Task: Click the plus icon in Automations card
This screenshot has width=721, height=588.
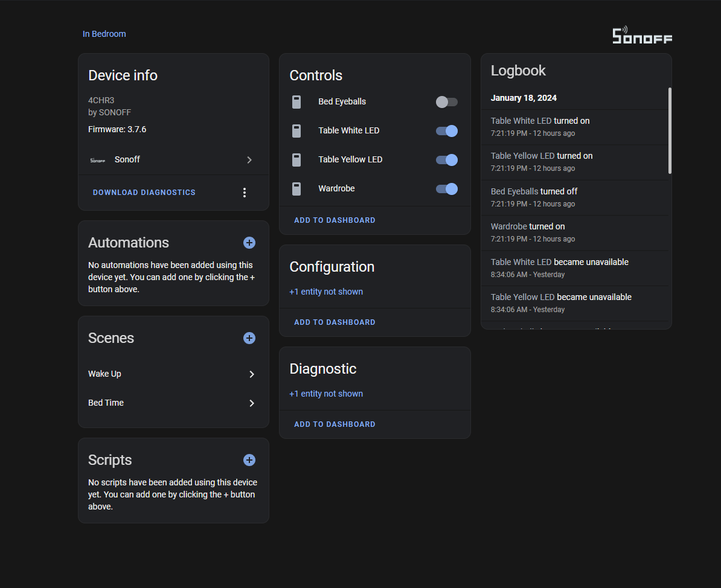Action: pos(249,243)
